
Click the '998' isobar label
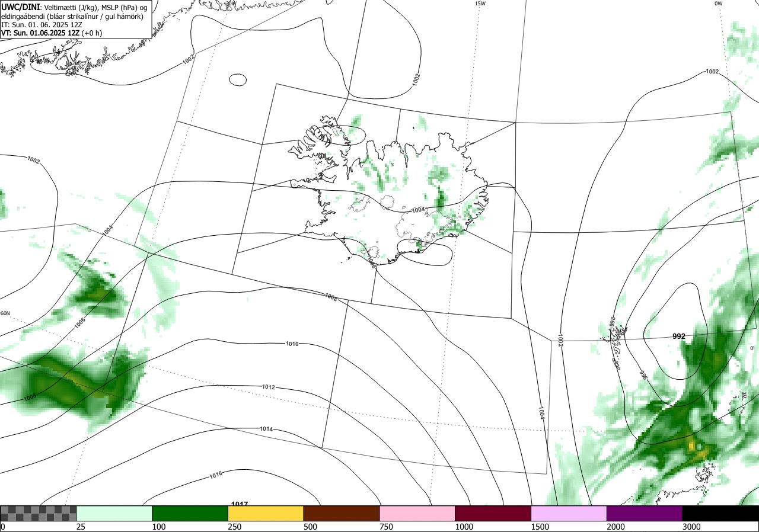point(613,323)
